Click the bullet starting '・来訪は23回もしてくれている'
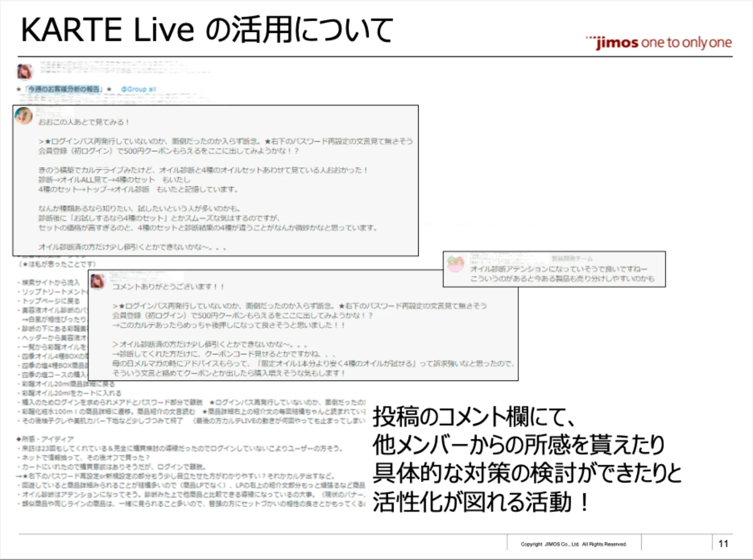 (x=180, y=448)
